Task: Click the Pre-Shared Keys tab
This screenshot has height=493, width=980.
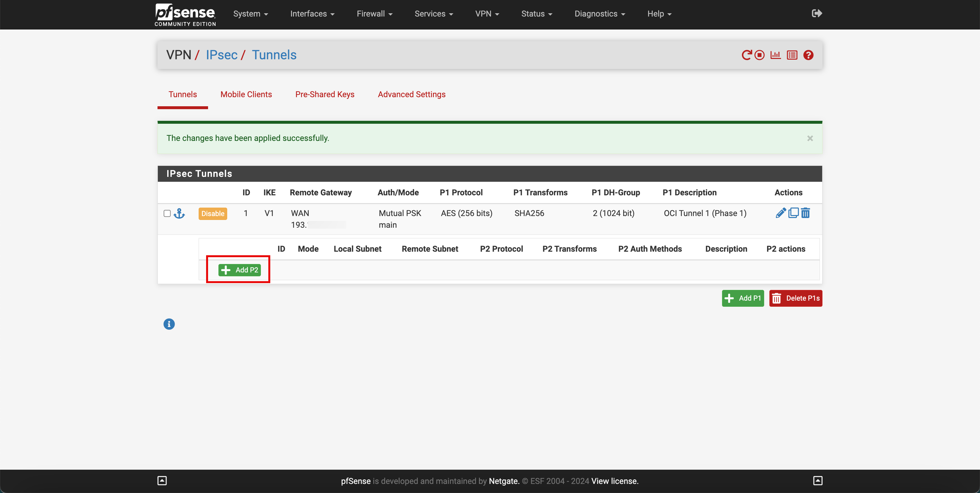Action: click(325, 94)
